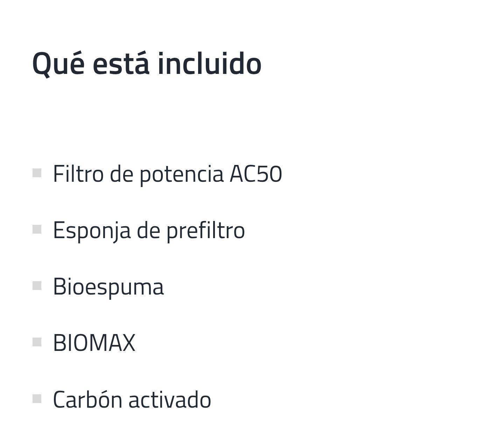Viewport: 504px width, 443px height.
Task: Select the Bioespuma list item
Action: point(108,286)
